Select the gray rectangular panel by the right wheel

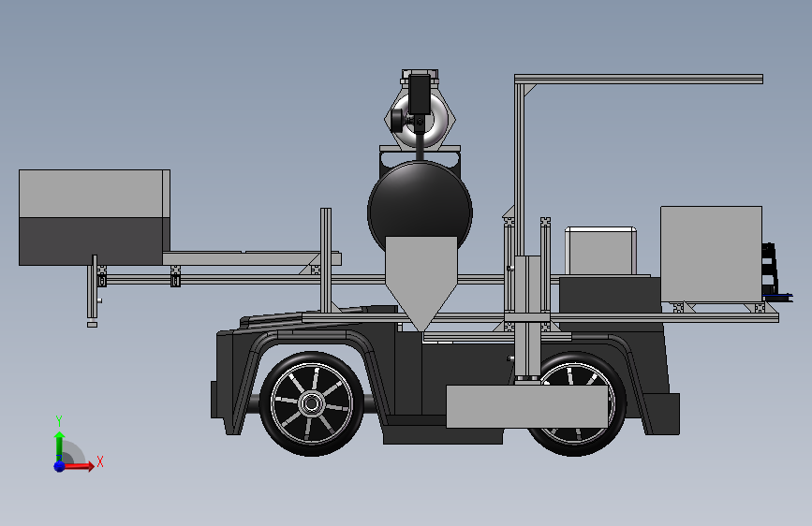(526, 406)
